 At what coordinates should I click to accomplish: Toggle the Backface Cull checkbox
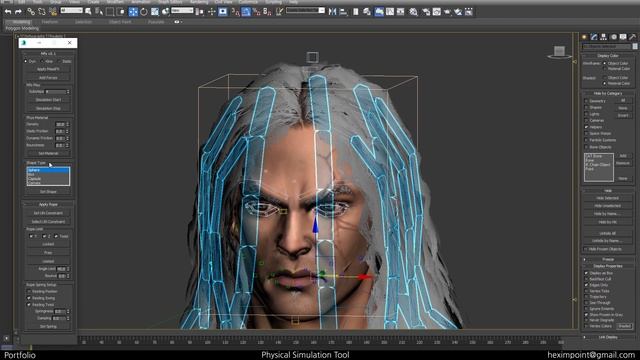tap(587, 279)
